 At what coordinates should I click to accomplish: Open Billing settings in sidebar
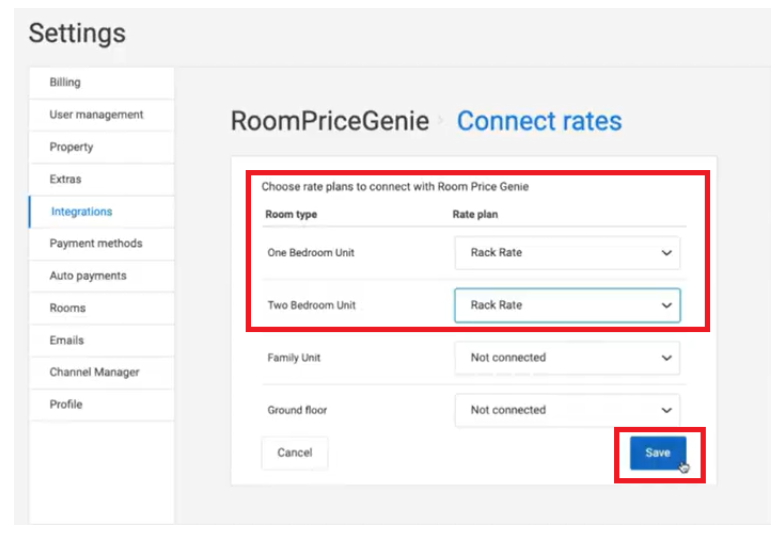click(x=65, y=83)
